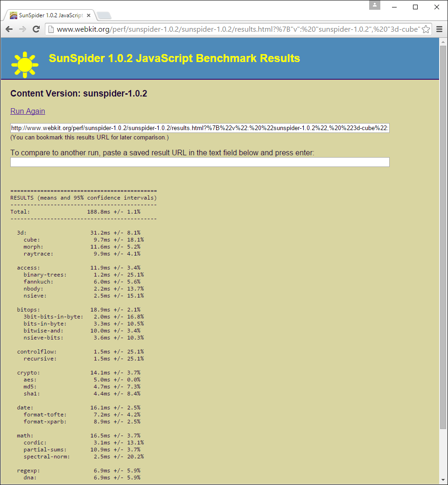The image size is (448, 485).
Task: Click the md5: 4.7ms row
Action: (82, 387)
